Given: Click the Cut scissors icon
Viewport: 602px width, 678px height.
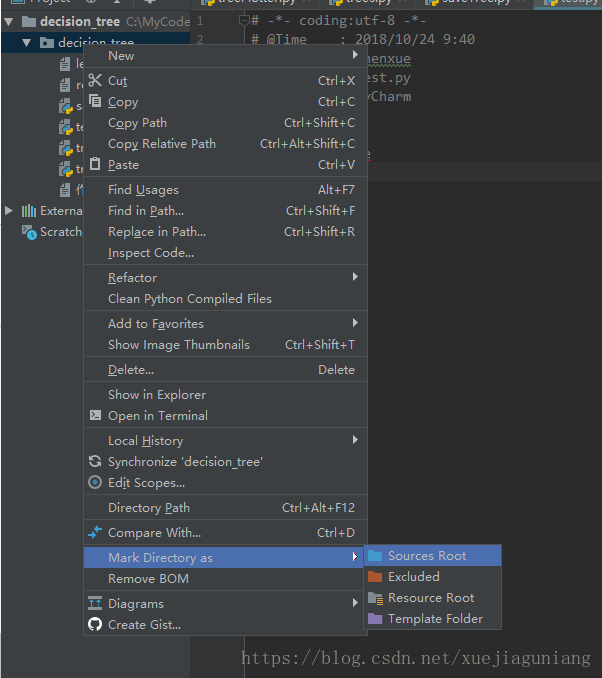Looking at the screenshot, I should [x=95, y=80].
